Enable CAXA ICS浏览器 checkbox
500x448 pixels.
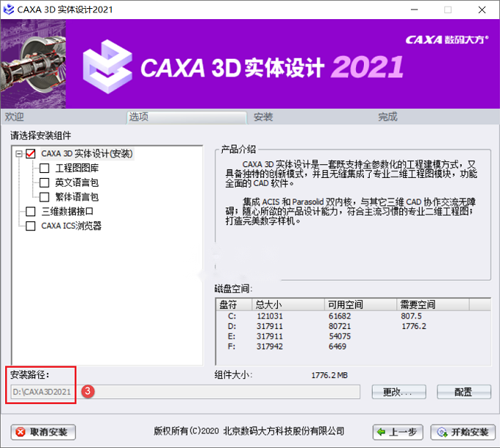31,226
